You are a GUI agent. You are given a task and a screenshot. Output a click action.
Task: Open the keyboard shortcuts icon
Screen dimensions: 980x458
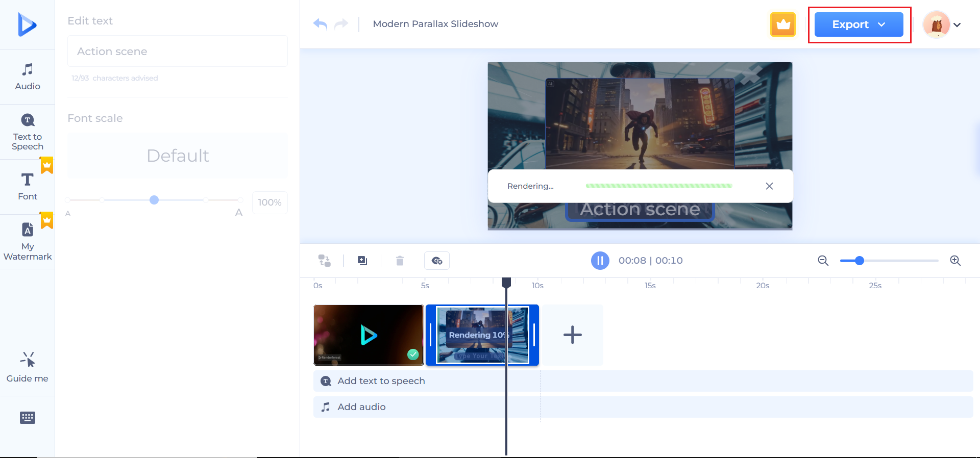[28, 418]
